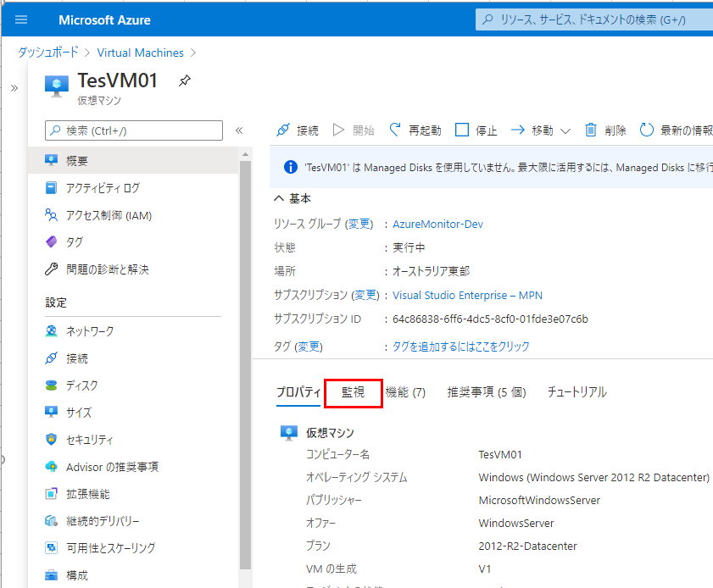Click タグを追加するにはここをクリック link
Screen dimensions: 713x588
pyautogui.click(x=461, y=347)
